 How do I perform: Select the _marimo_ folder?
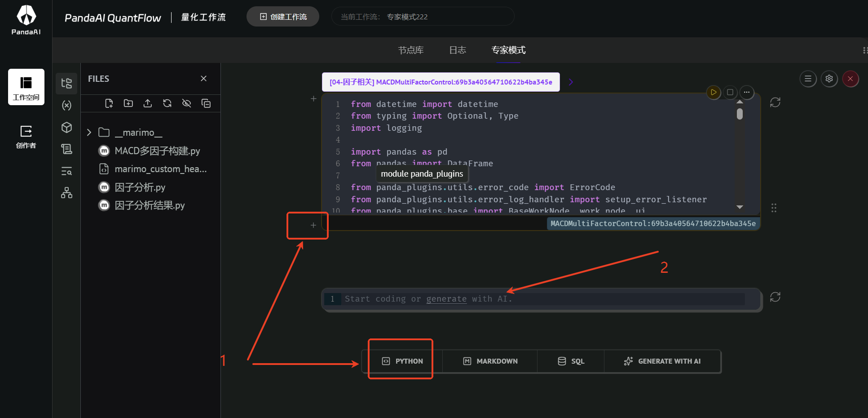click(x=138, y=132)
